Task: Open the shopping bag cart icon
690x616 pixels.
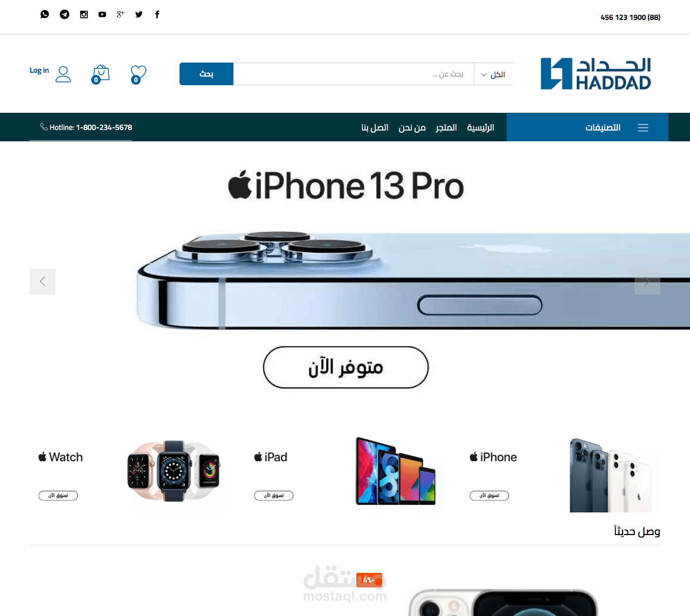Action: coord(101,74)
